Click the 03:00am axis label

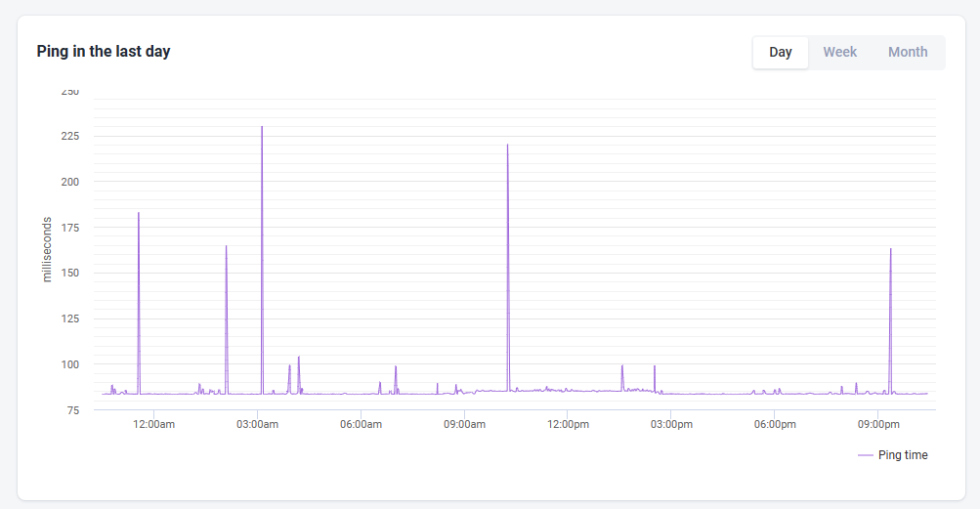click(258, 424)
